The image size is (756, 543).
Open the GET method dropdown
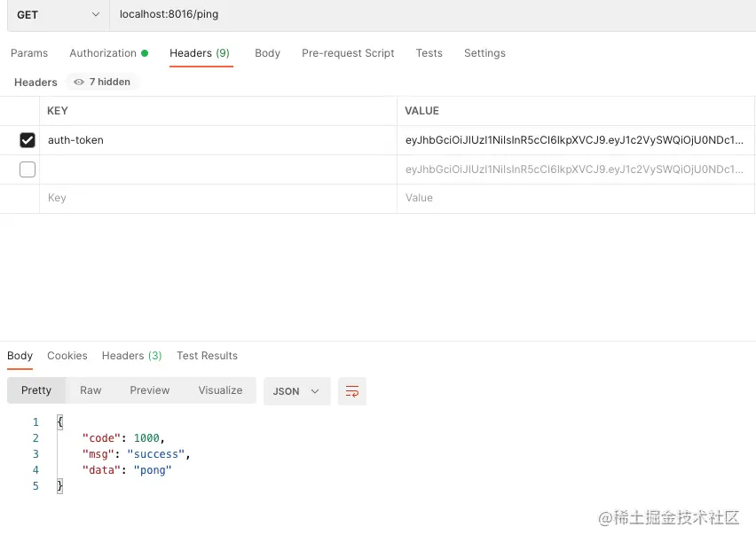point(59,15)
